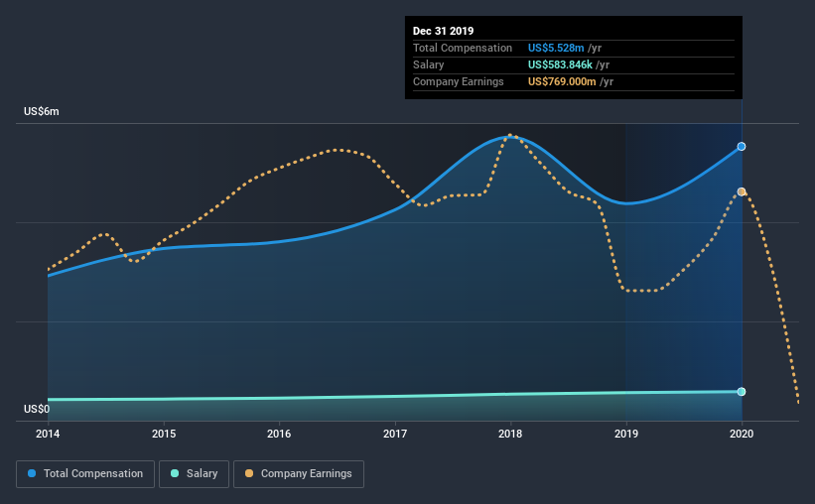Screen dimensions: 815x504
Task: Click the US$583.846k salary value
Action: (x=560, y=64)
